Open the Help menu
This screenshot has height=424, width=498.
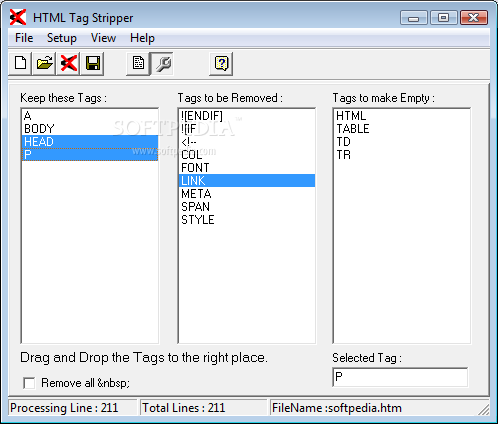pyautogui.click(x=142, y=38)
